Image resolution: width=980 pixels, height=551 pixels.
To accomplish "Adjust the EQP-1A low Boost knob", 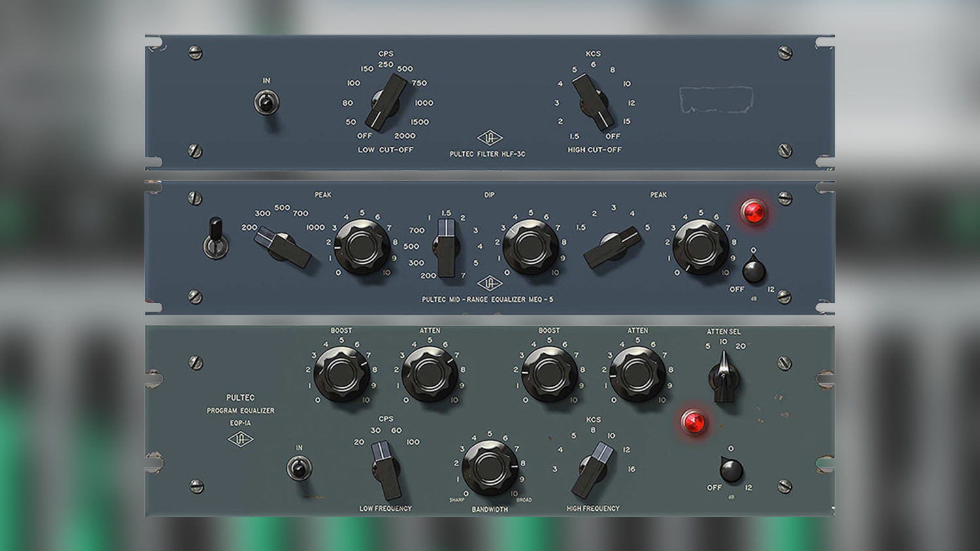I will tap(342, 374).
